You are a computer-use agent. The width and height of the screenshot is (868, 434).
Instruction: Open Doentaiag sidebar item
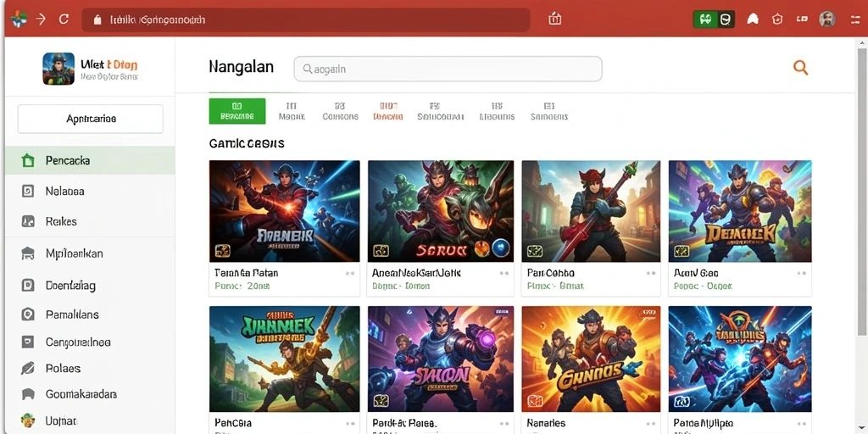[x=90, y=286]
